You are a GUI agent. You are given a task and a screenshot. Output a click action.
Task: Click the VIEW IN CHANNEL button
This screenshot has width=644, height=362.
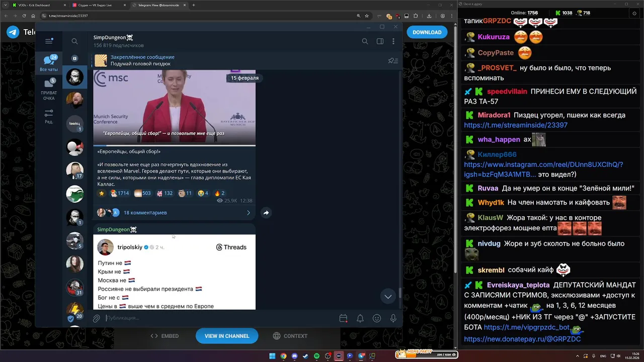227,336
